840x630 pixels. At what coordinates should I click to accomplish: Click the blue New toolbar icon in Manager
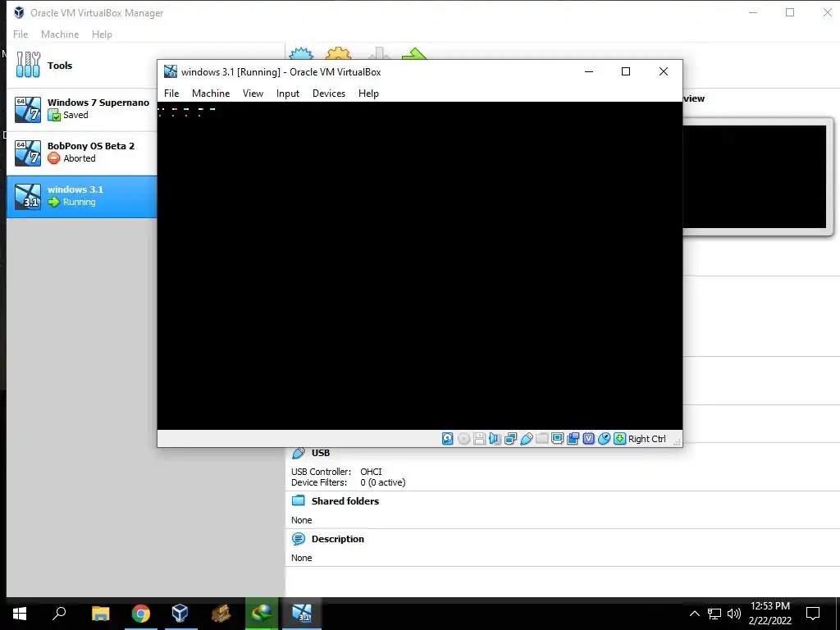(301, 53)
